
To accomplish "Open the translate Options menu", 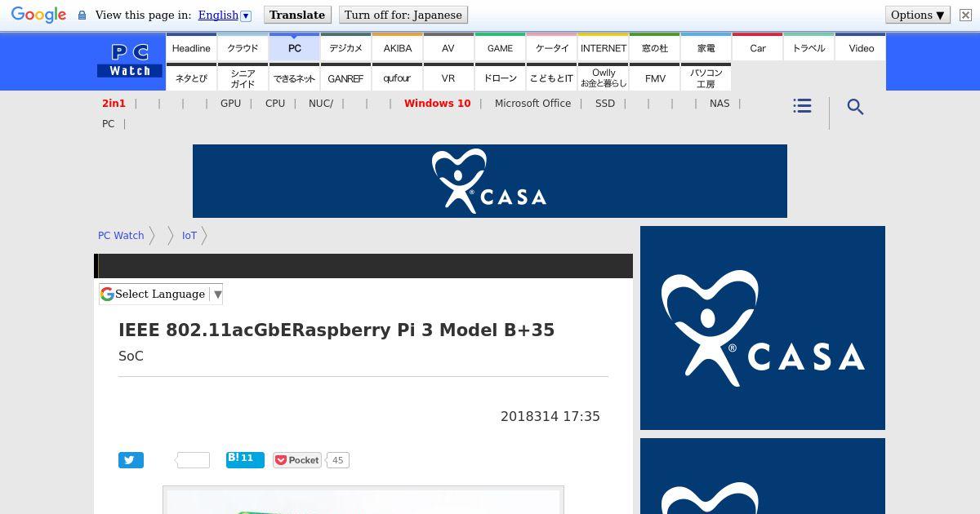I will point(918,15).
